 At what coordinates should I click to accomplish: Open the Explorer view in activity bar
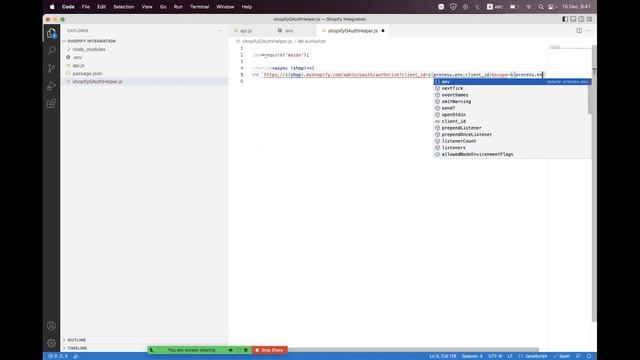(51, 33)
